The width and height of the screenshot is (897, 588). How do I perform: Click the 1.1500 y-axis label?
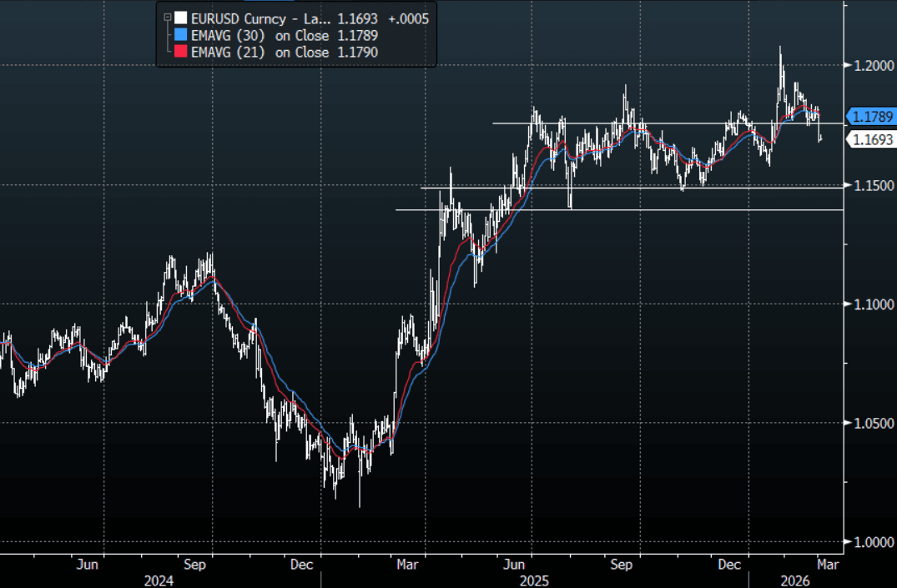click(x=870, y=184)
